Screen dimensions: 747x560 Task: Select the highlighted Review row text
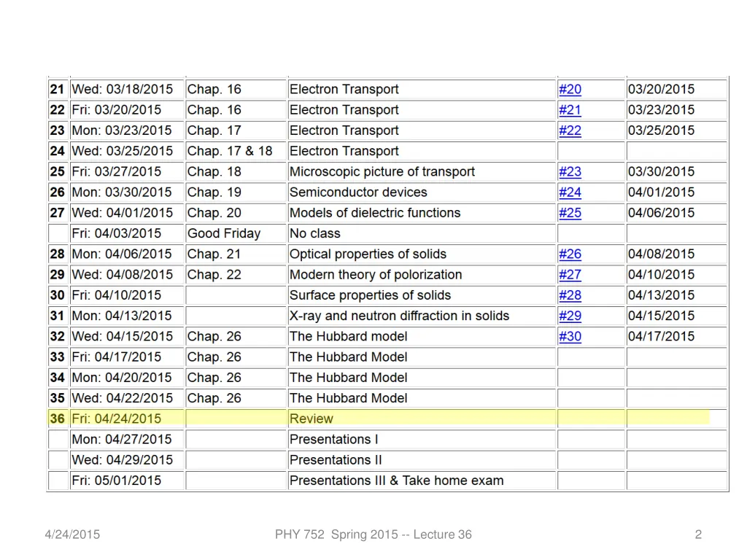click(x=311, y=419)
